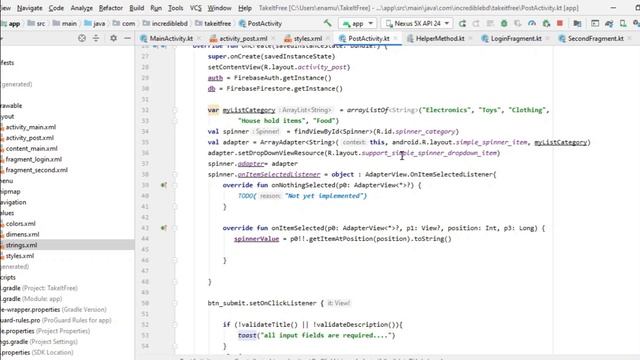Open the Analyze menu
This screenshot has height=360, width=640.
(x=82, y=8)
